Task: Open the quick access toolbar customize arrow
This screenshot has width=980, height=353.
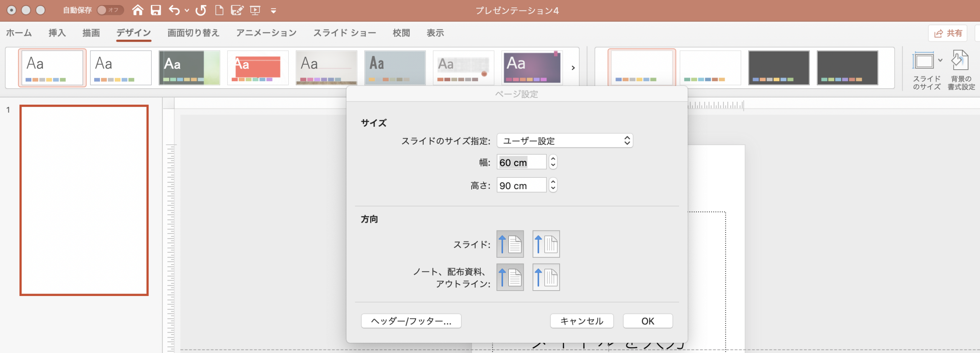Action: (x=273, y=11)
